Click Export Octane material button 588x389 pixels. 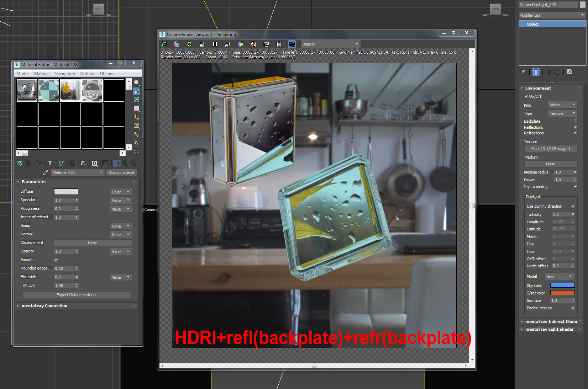(x=77, y=295)
